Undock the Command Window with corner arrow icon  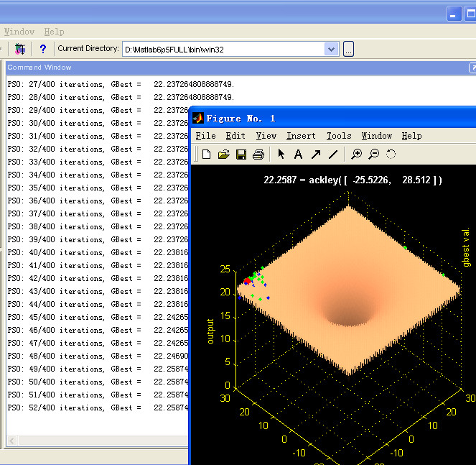pos(472,68)
